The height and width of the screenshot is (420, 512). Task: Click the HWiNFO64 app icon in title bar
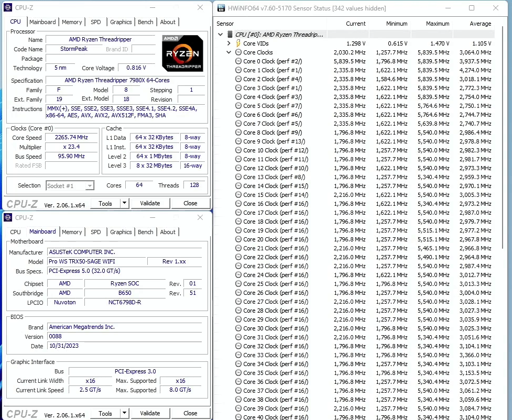221,8
